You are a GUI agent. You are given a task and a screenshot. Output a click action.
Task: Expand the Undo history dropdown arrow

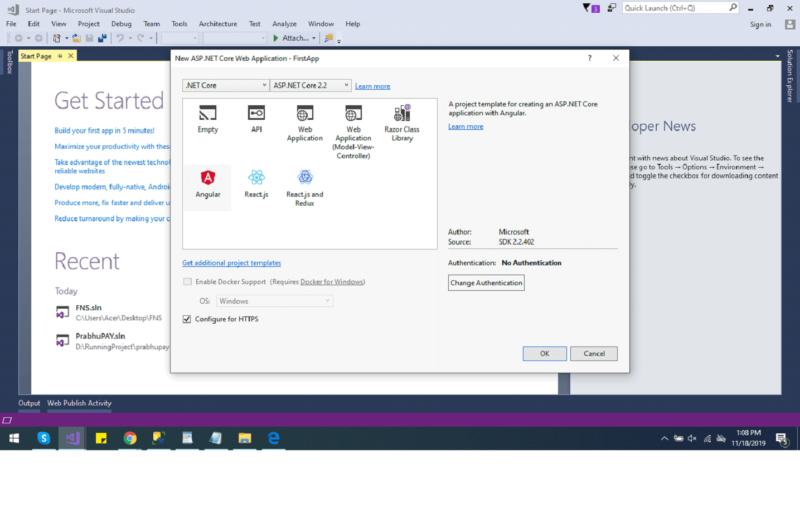(x=130, y=38)
